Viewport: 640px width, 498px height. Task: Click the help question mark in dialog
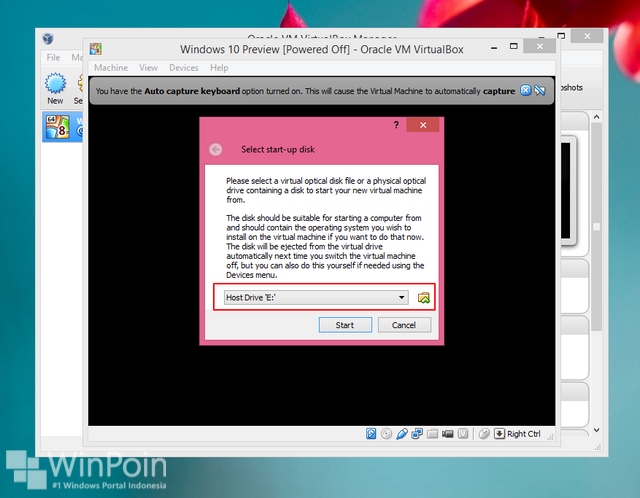396,125
